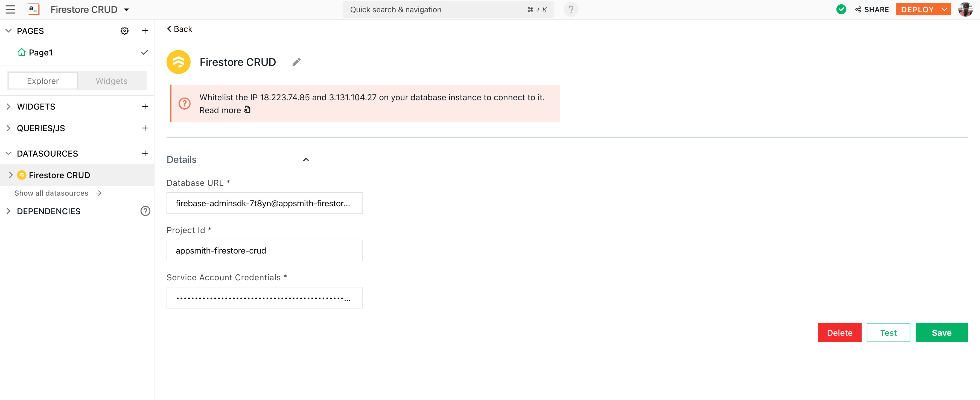
Task: Edit datasource name with pencil icon
Action: coord(296,62)
